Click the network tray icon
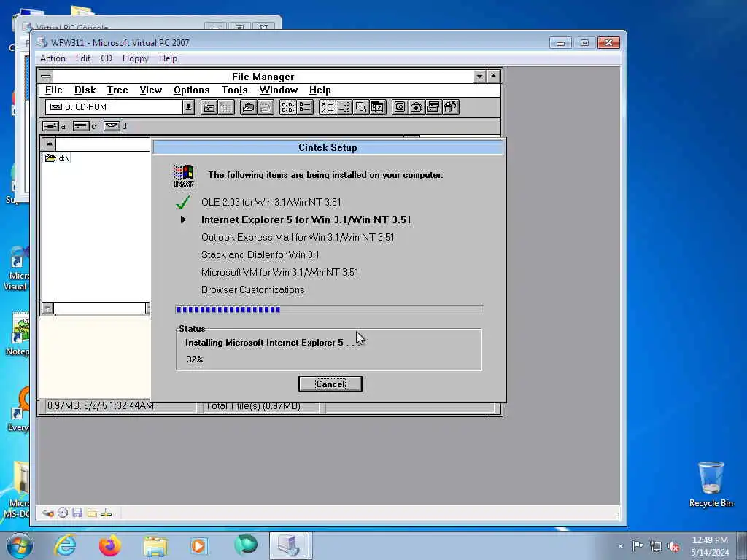Screen dimensions: 747x560 656,546
